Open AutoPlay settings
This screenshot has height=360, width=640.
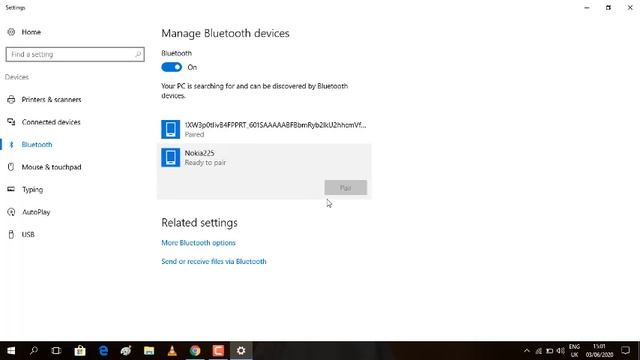tap(36, 212)
